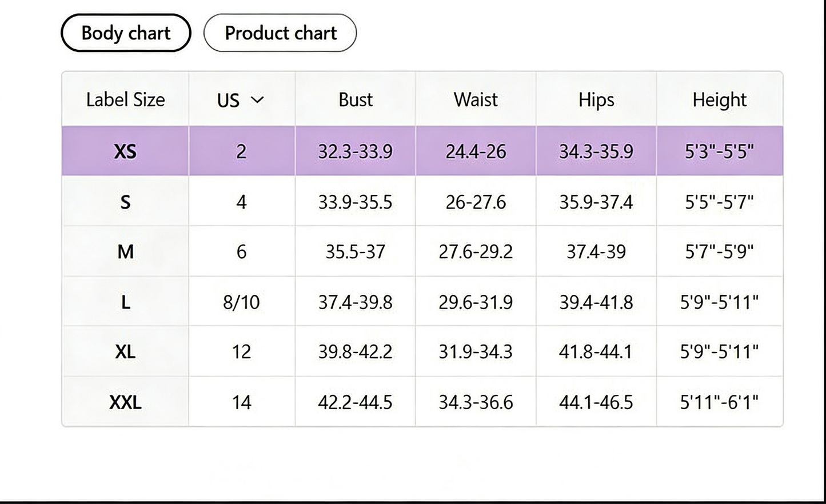Select the 34.3-36.6 waist cell

[476, 402]
